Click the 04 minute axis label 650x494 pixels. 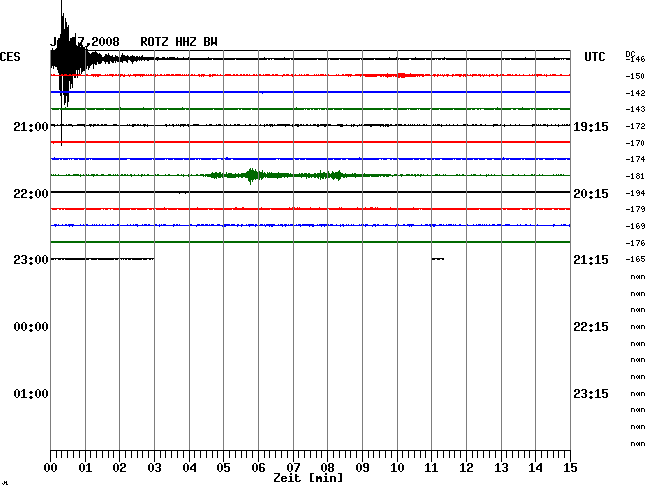pos(189,468)
